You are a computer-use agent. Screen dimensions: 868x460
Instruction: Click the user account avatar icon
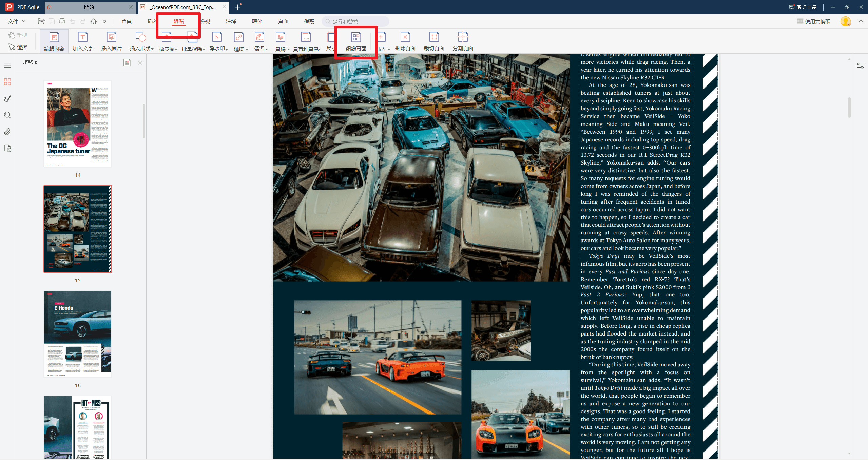[x=846, y=21]
